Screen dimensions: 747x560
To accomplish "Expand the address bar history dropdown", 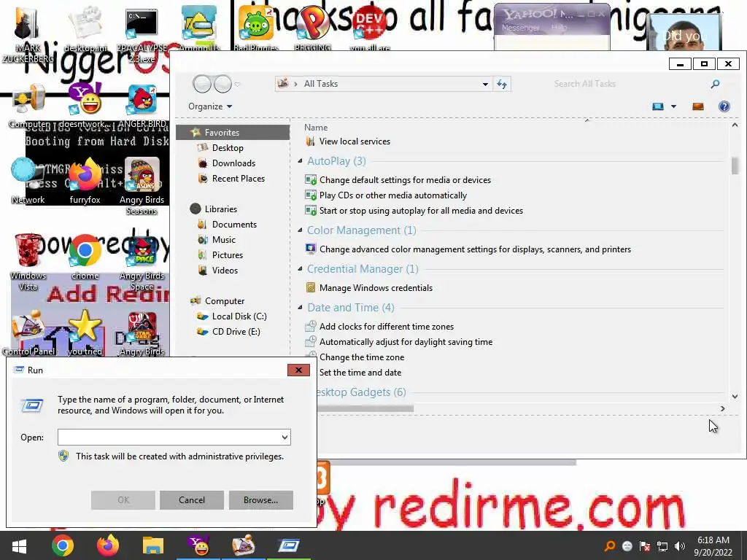I will pyautogui.click(x=485, y=85).
